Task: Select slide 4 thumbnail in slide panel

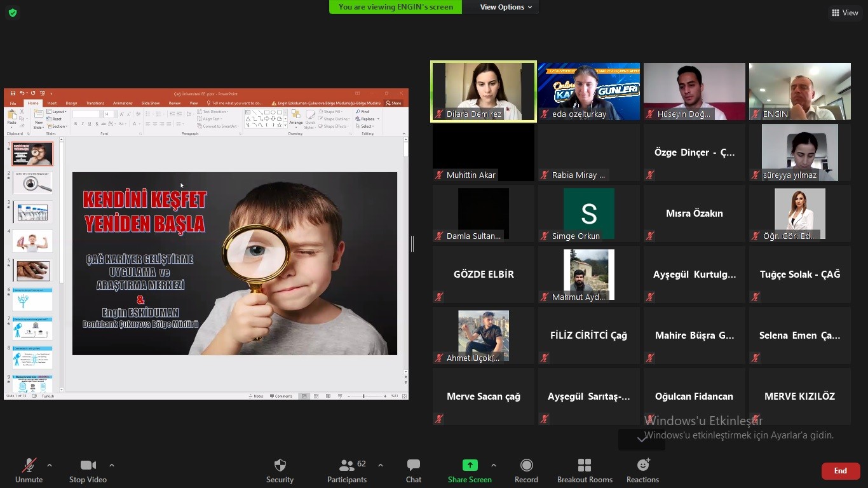Action: 32,241
